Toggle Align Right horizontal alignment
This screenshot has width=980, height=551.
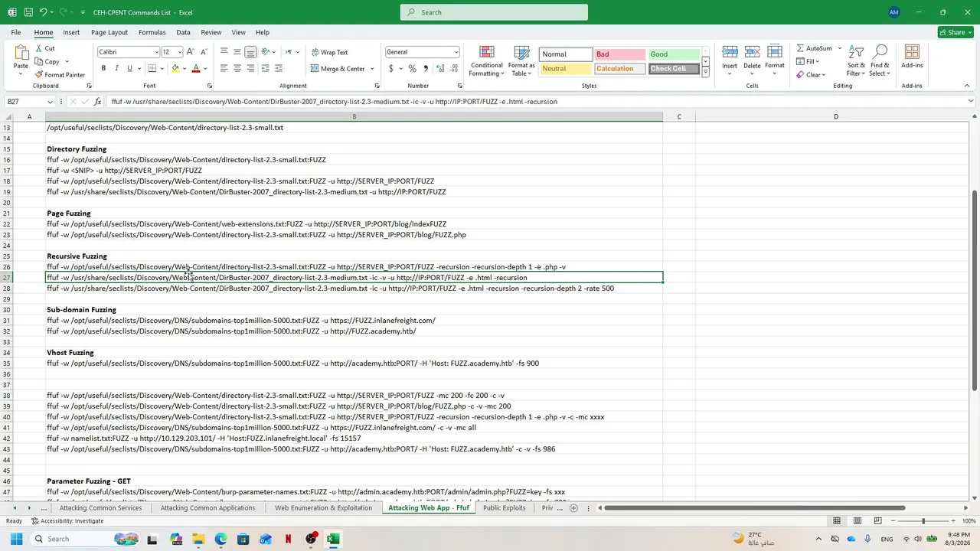(250, 68)
